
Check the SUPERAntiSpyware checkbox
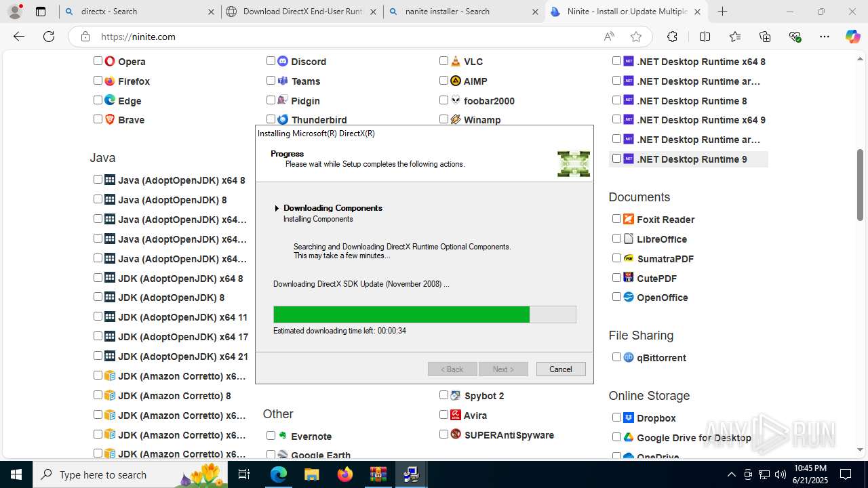[443, 434]
